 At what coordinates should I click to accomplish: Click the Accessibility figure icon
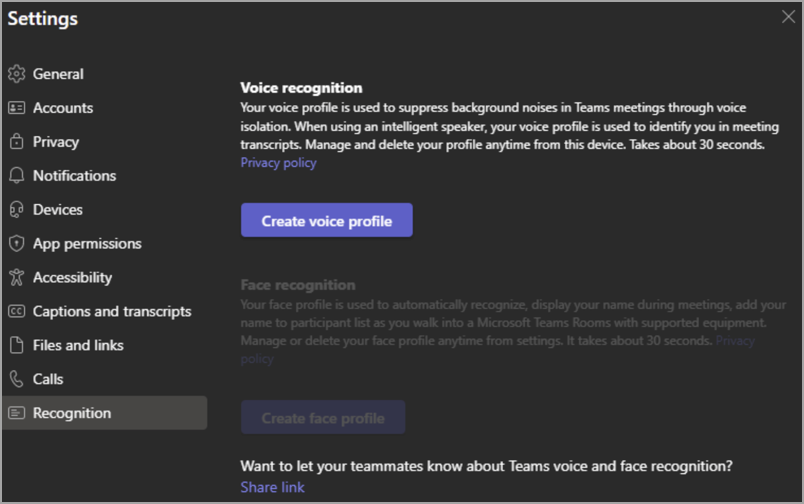pos(15,278)
